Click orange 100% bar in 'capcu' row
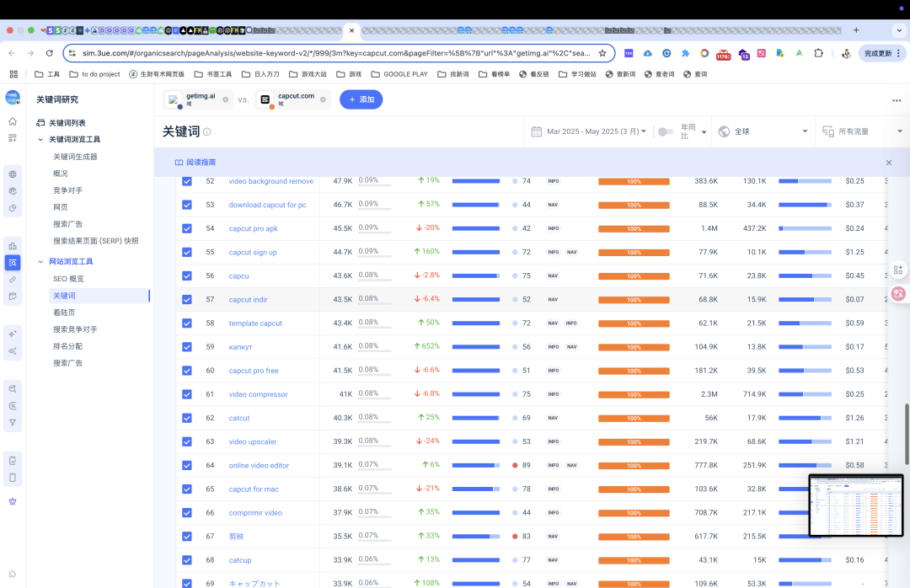 pos(634,276)
